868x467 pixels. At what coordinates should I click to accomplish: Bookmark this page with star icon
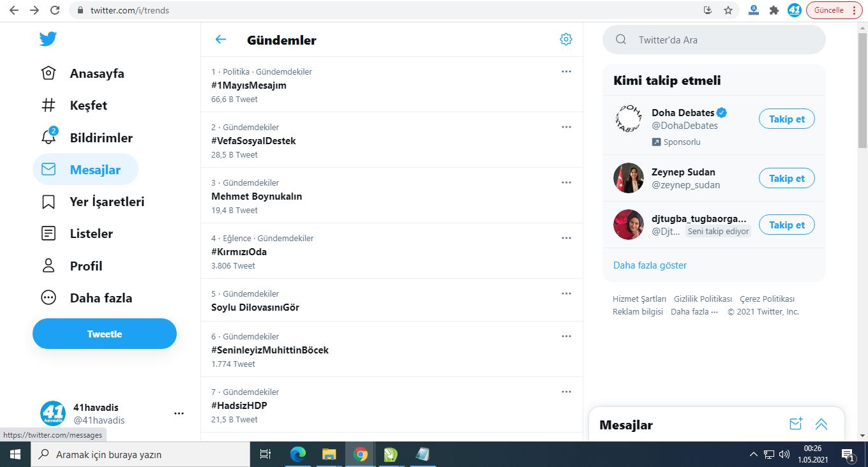tap(728, 10)
